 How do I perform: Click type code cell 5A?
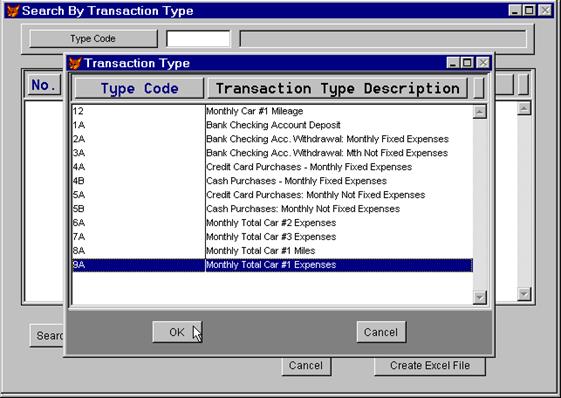[x=138, y=195]
